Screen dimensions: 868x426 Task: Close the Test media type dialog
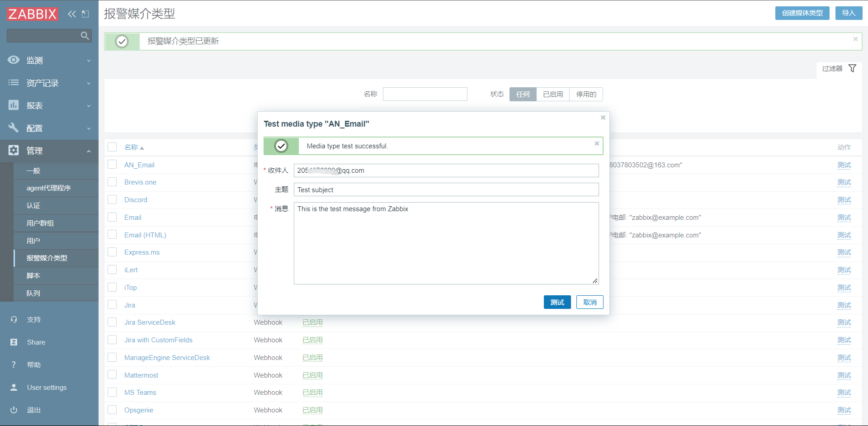click(603, 117)
